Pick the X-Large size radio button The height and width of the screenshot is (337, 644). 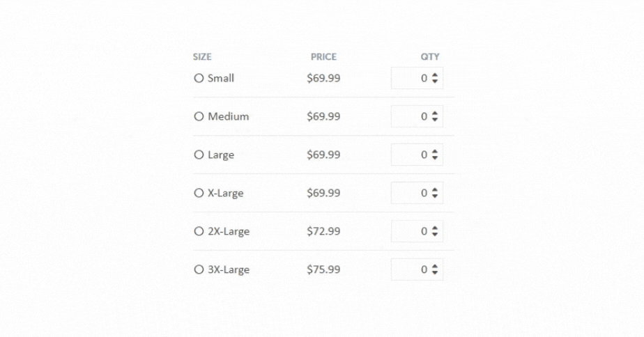(x=199, y=193)
